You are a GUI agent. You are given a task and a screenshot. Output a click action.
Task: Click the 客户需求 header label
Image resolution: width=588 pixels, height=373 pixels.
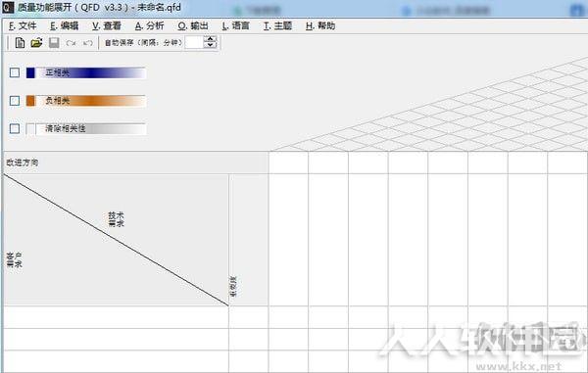[x=15, y=259]
